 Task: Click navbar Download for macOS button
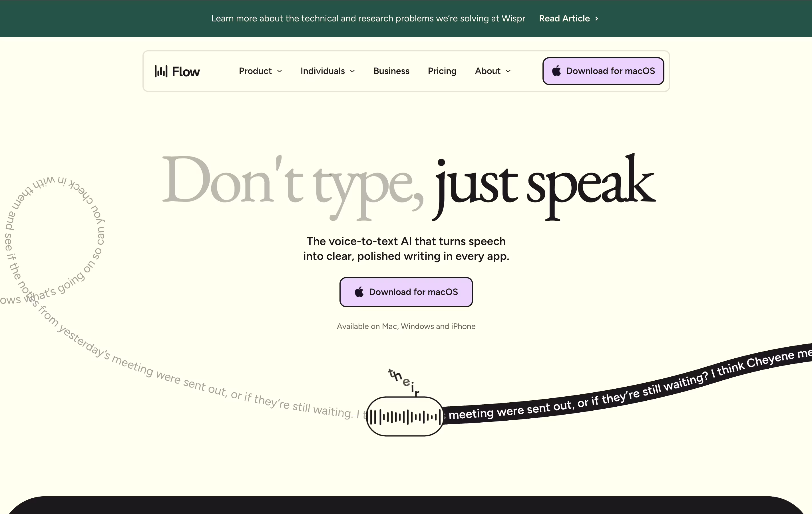click(x=603, y=71)
